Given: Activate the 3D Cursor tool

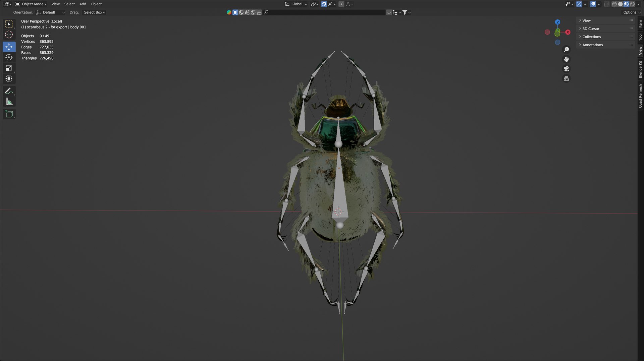Looking at the screenshot, I should [x=9, y=35].
